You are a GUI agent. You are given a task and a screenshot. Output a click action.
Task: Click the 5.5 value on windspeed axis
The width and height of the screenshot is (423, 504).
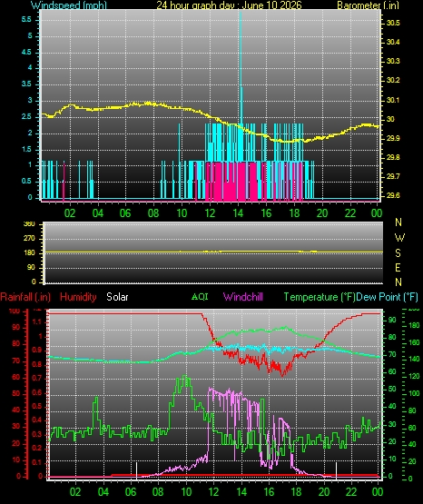point(26,19)
